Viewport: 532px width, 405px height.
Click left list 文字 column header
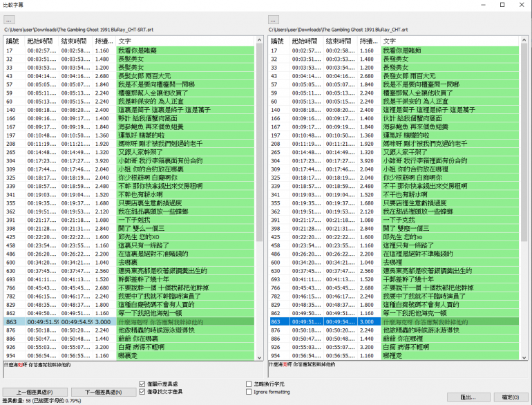185,41
